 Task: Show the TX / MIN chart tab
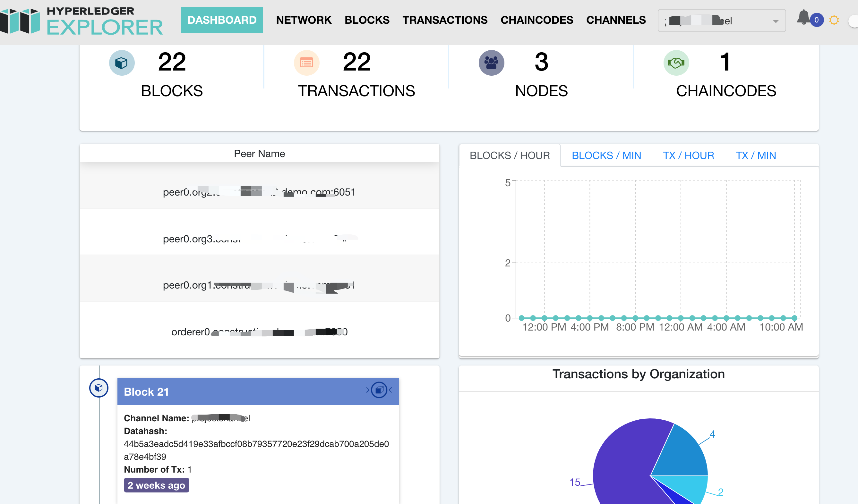tap(756, 155)
